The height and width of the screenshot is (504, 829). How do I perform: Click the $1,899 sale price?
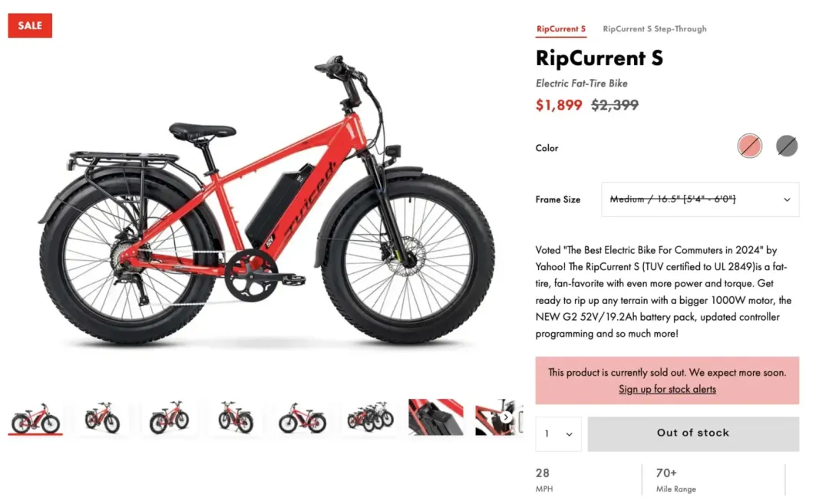click(559, 105)
